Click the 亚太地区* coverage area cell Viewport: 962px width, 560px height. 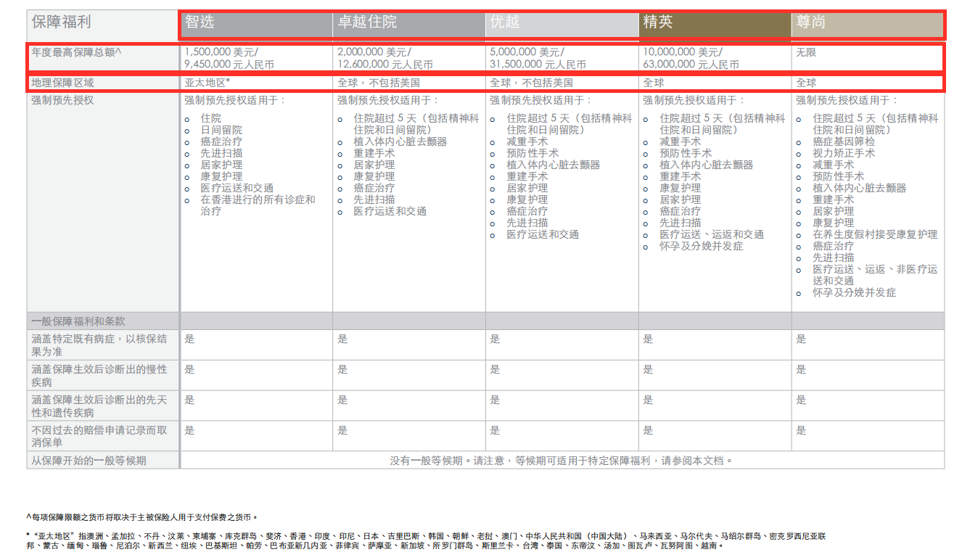(x=207, y=83)
